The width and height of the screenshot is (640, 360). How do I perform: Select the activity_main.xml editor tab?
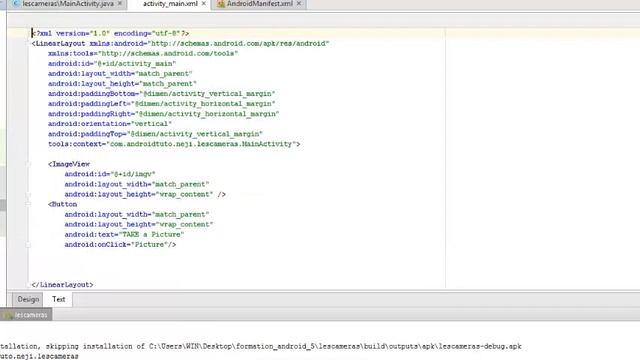(x=170, y=4)
